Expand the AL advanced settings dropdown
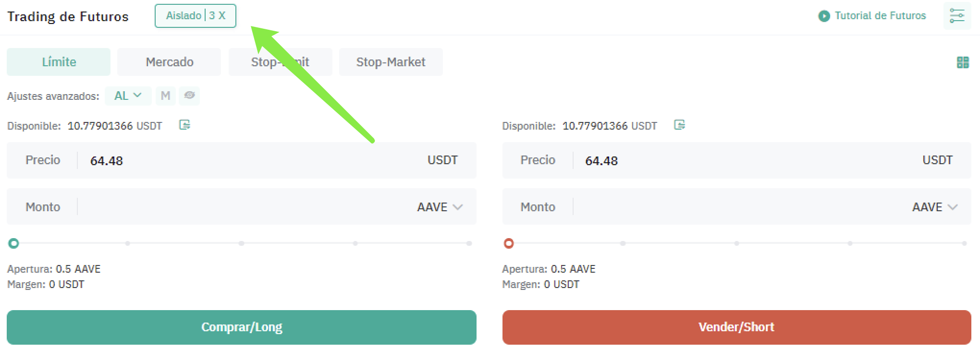The image size is (980, 361). (x=128, y=96)
